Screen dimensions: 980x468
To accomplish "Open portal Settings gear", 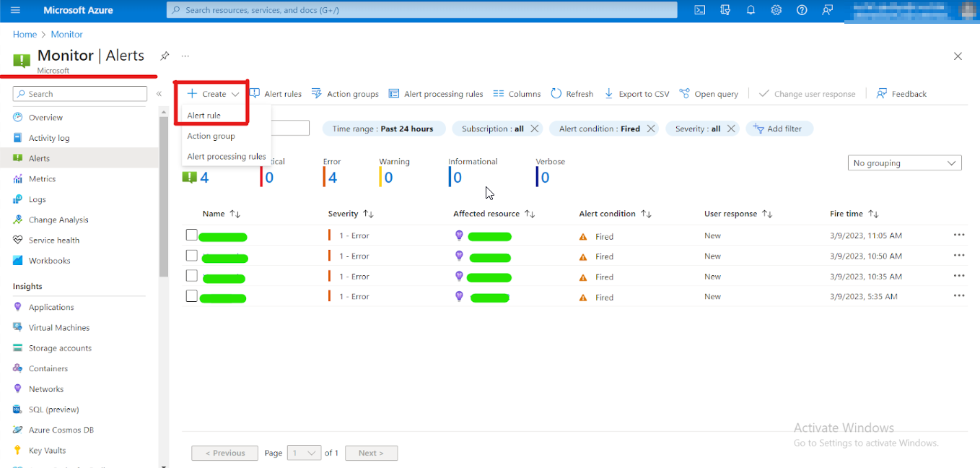I will pyautogui.click(x=776, y=10).
